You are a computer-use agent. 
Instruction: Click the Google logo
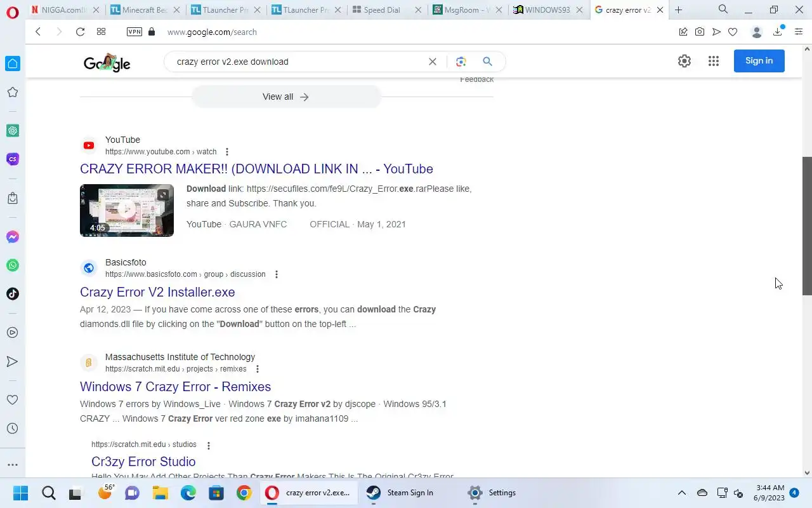coord(107,62)
